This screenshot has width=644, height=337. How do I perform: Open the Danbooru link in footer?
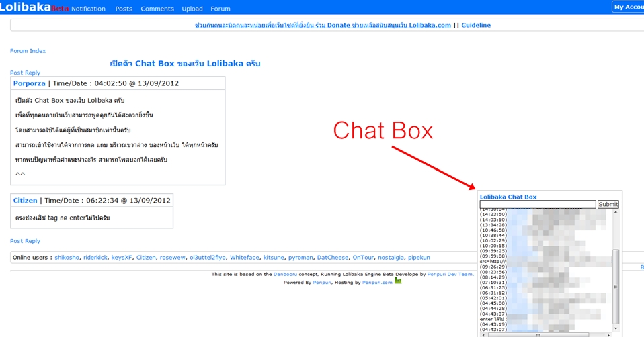point(285,274)
